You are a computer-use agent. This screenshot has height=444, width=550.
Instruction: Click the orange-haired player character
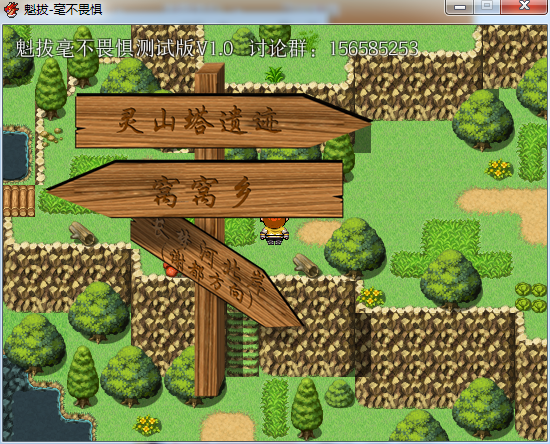274,231
